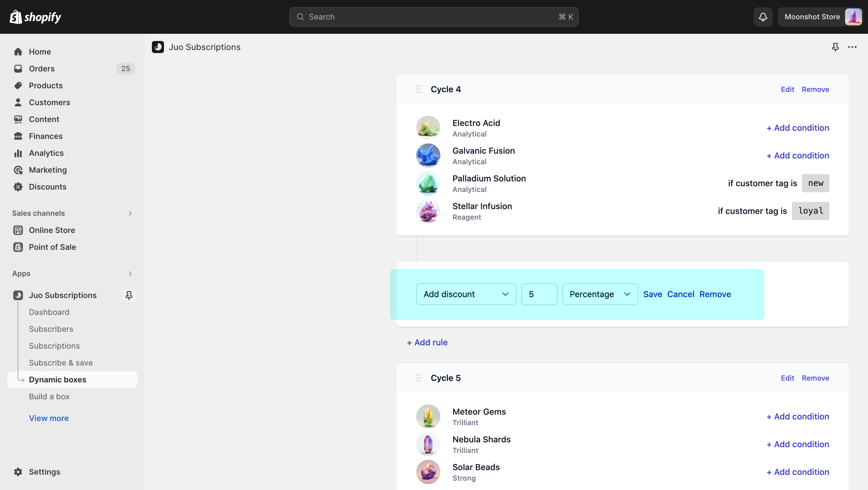Click the Remove link for Cycle 5
Viewport: 868px width, 490px height.
point(815,378)
